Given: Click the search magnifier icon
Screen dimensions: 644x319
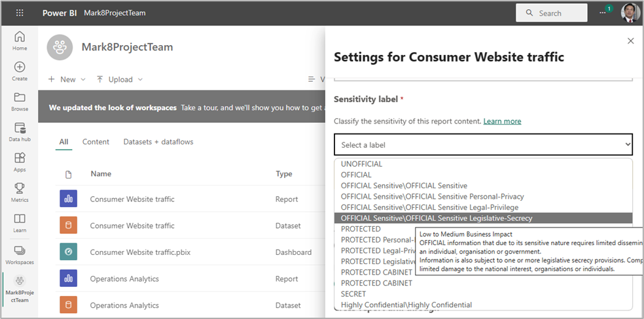Looking at the screenshot, I should 529,12.
